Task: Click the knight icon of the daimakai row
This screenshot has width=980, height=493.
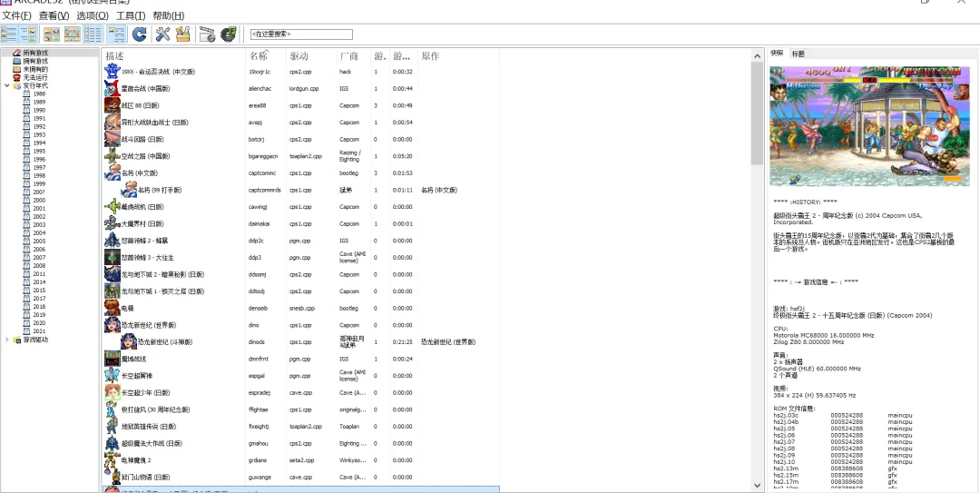Action: [x=113, y=223]
